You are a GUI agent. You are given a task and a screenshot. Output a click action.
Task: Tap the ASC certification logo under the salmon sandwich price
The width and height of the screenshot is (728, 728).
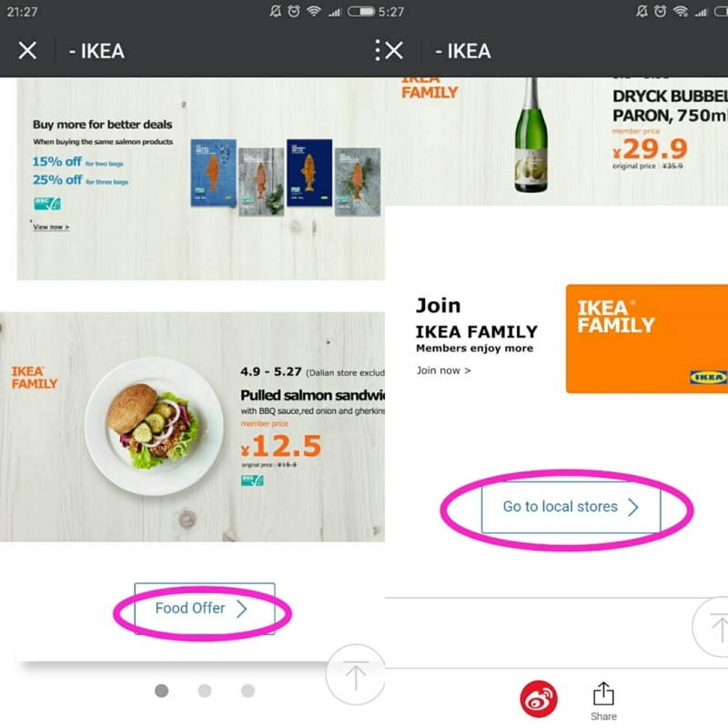252,480
